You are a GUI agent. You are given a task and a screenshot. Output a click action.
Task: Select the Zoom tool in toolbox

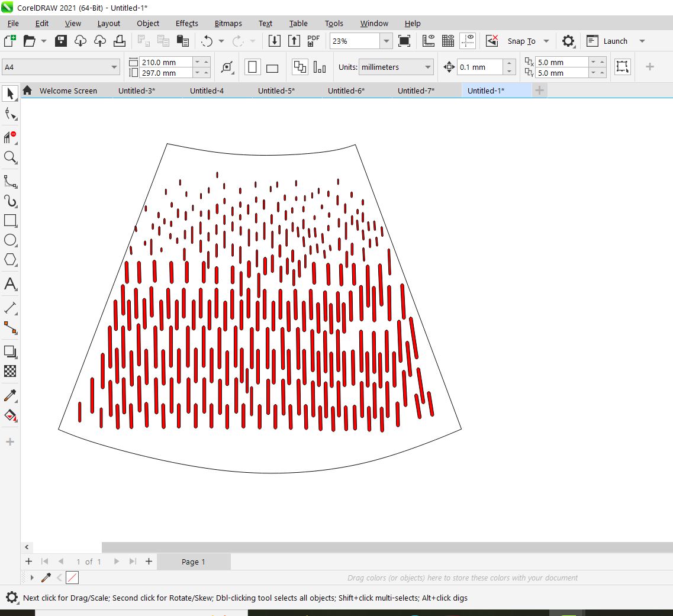pyautogui.click(x=10, y=157)
